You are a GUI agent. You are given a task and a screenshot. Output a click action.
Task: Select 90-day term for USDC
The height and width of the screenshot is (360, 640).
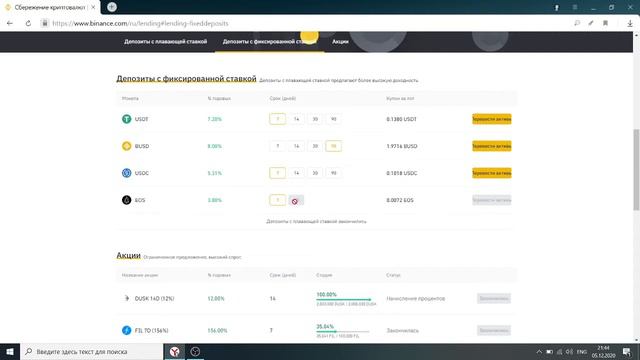333,173
